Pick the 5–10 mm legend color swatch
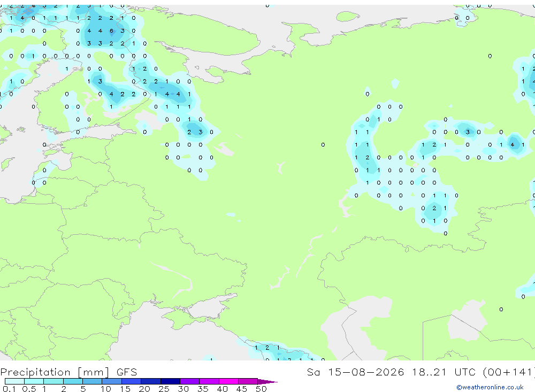 click(x=92, y=381)
